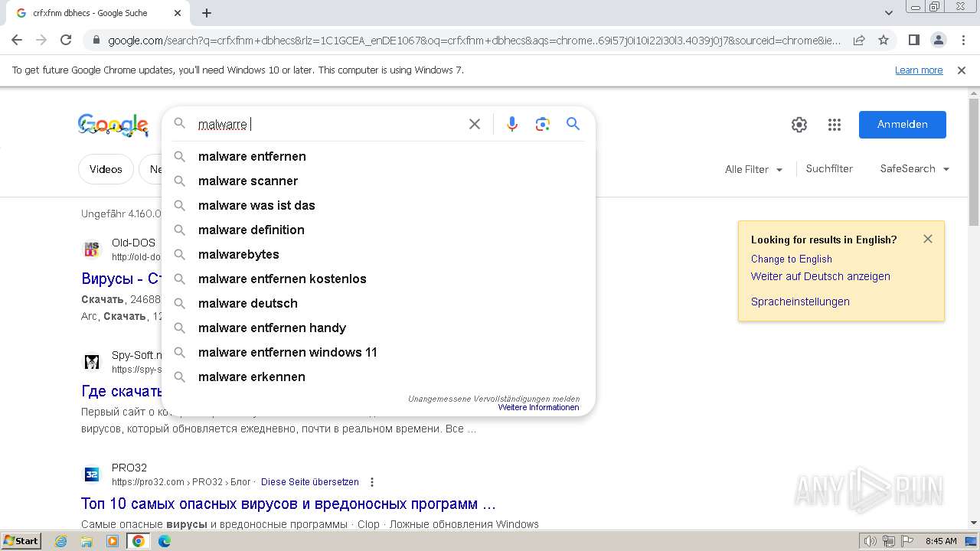Reload the page with the refresh icon
980x551 pixels.
66,40
